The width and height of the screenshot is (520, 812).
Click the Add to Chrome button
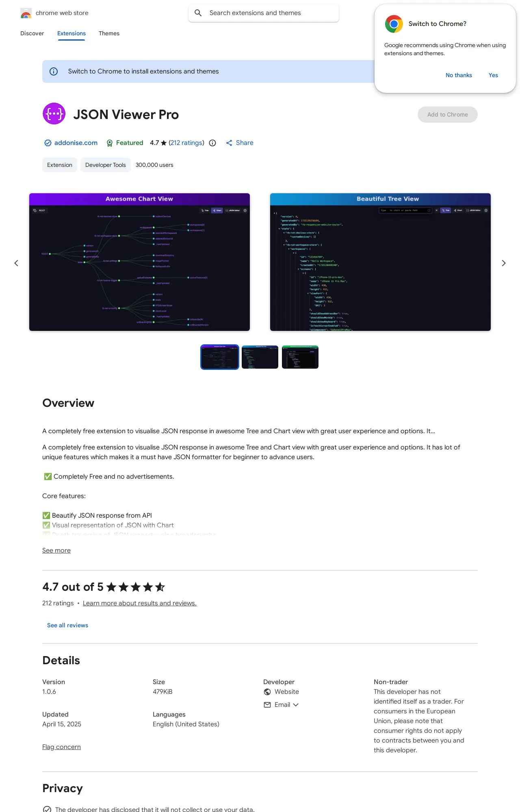click(448, 114)
